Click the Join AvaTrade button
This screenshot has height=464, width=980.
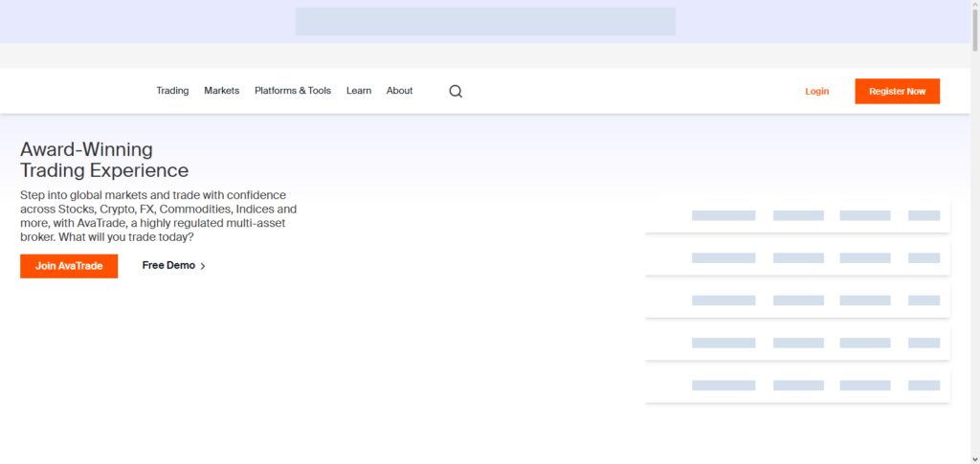tap(69, 266)
